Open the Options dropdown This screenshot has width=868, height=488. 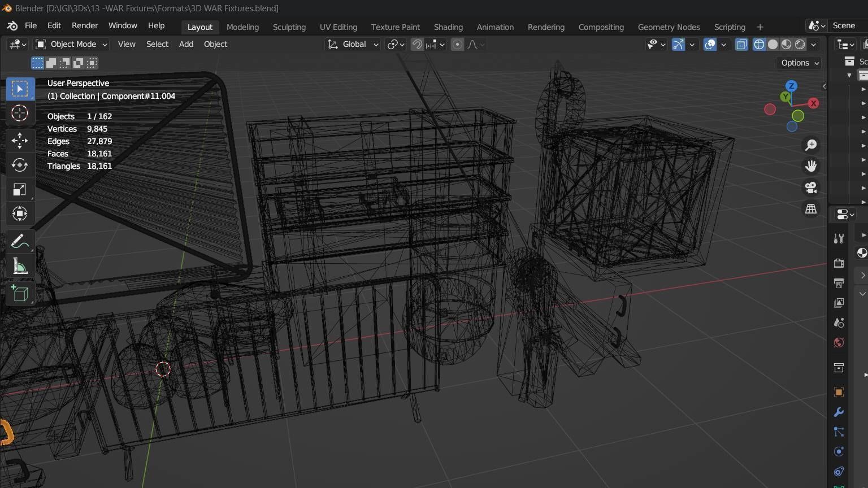(799, 63)
